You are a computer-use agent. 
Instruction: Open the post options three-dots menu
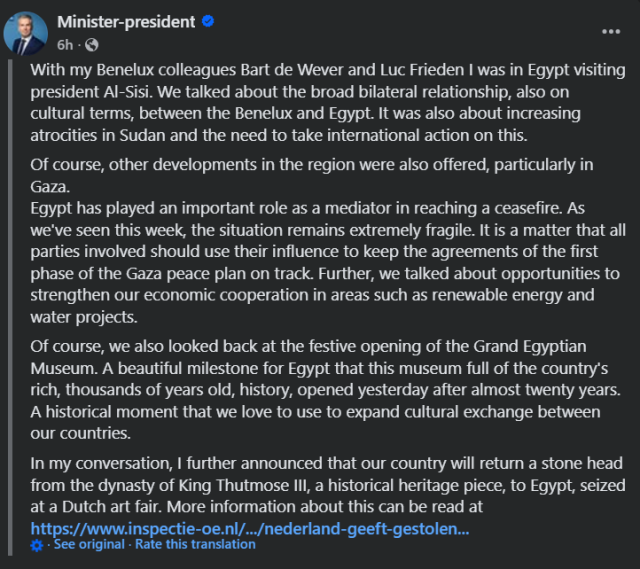coord(610,31)
